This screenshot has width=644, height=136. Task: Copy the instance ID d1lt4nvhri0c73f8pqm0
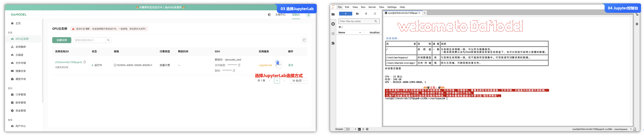(84, 62)
